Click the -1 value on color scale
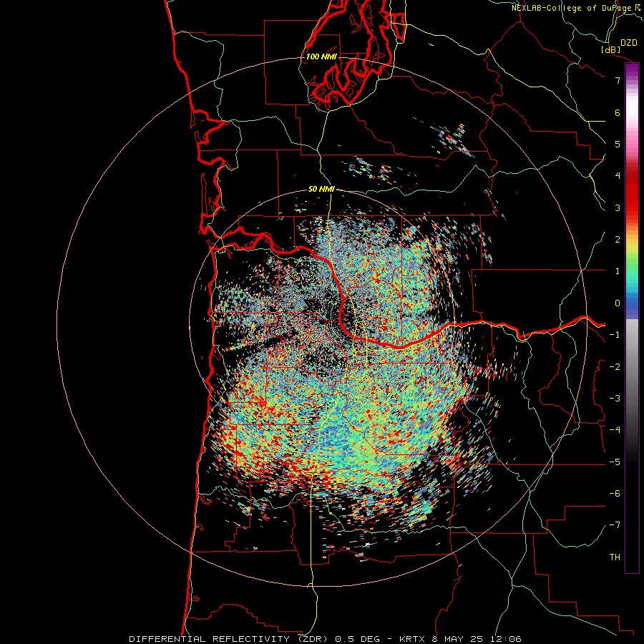644x644 pixels. click(615, 335)
